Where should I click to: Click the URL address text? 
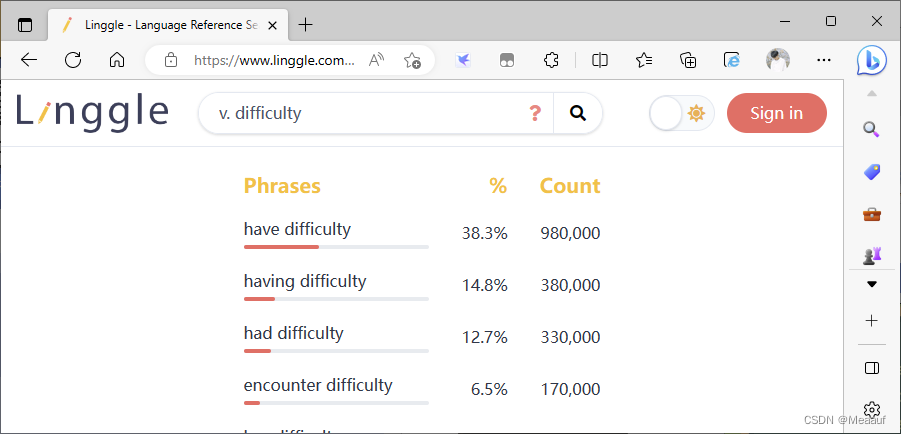click(x=274, y=60)
